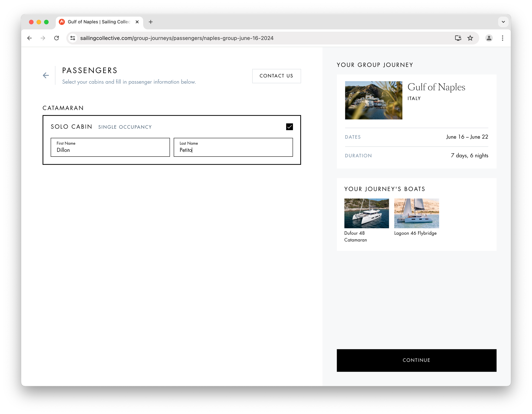Viewport: 532px width, 414px height.
Task: Click the Last Name input field
Action: [233, 147]
